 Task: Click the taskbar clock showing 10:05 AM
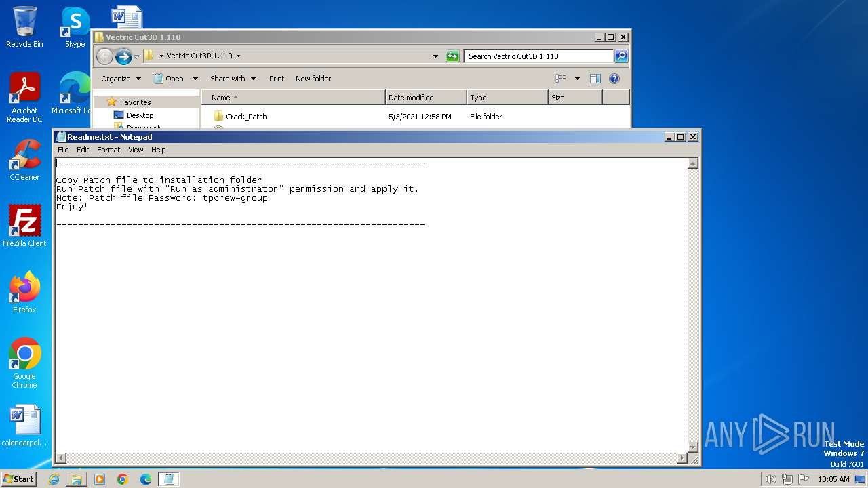(x=833, y=479)
